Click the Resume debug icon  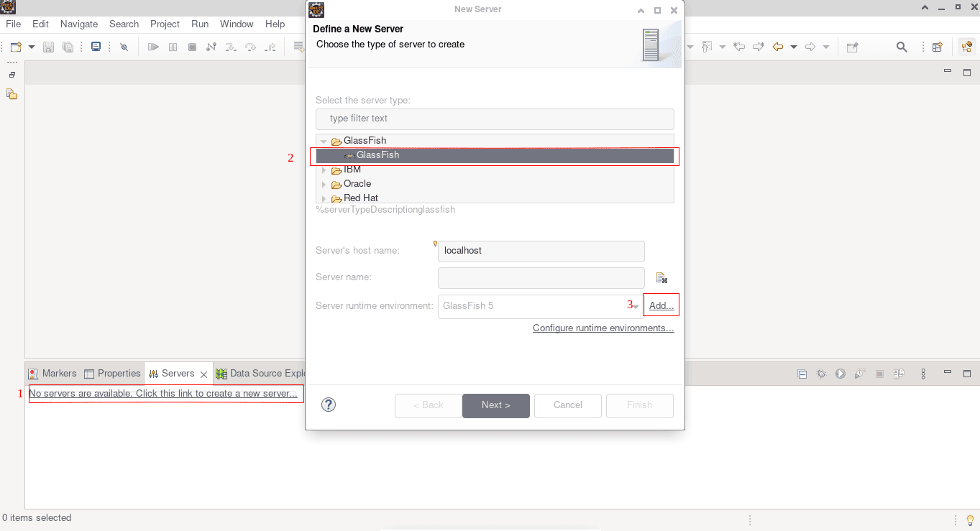(153, 47)
